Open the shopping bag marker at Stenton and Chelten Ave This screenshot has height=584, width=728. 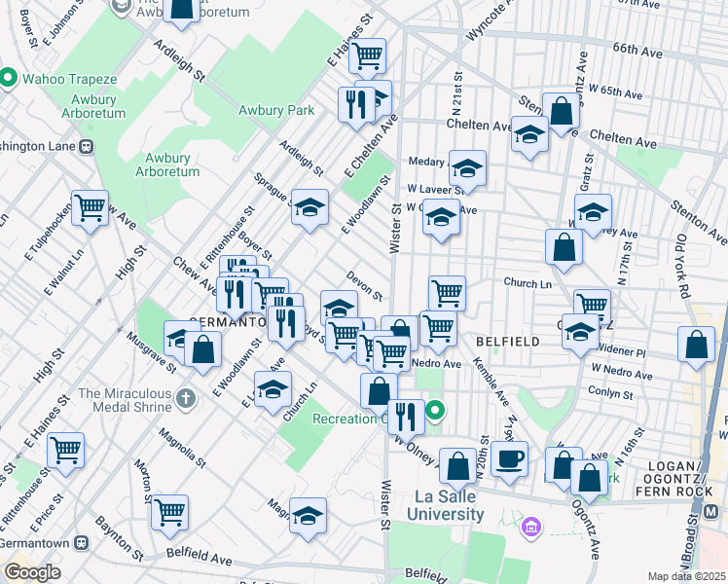562,112
